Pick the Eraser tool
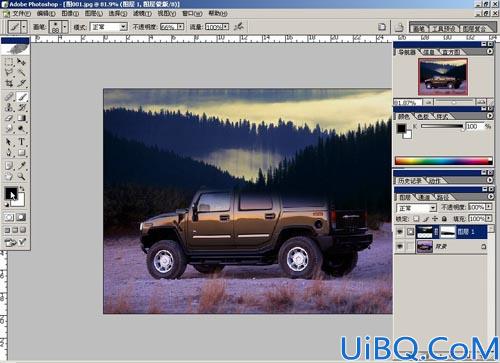The width and height of the screenshot is (500, 363). coord(9,118)
